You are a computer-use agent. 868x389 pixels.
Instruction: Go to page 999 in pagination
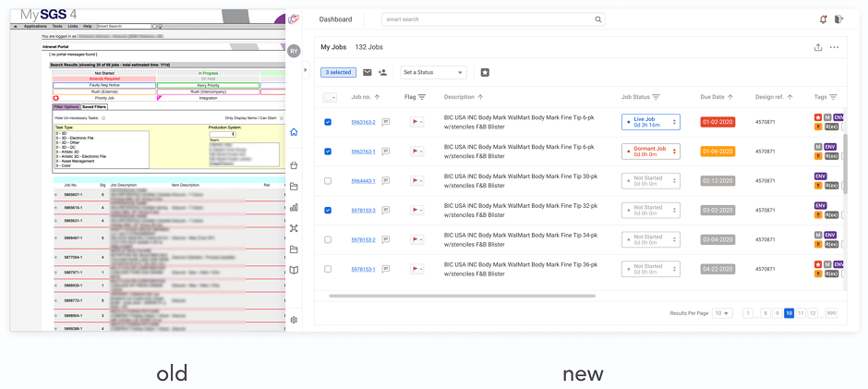click(831, 313)
